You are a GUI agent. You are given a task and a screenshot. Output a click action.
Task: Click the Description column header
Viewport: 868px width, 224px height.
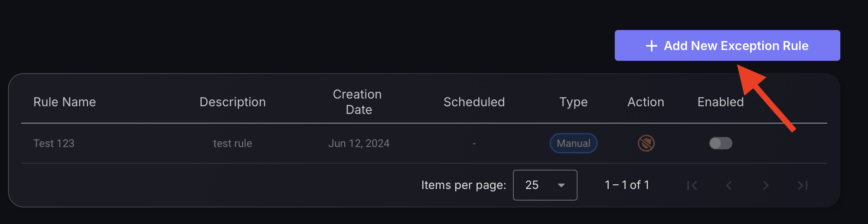click(232, 102)
